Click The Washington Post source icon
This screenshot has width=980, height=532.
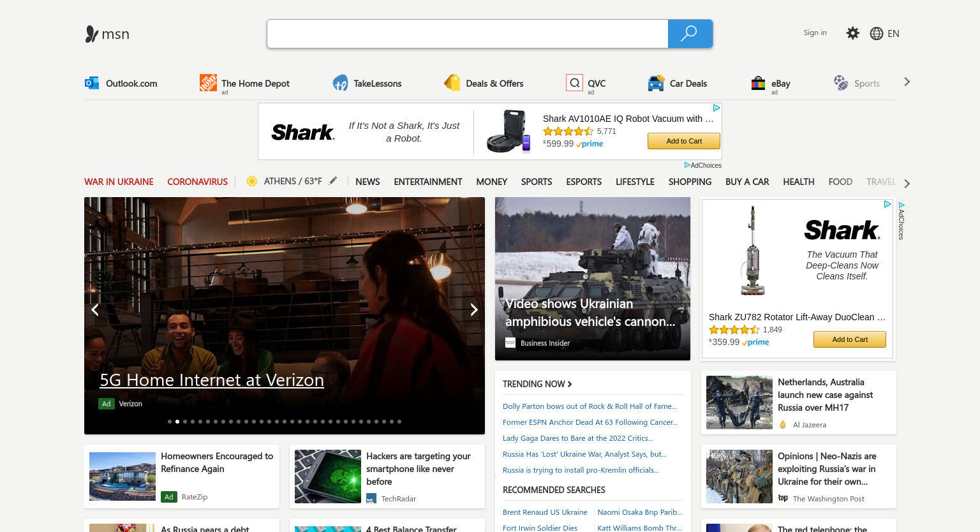point(783,498)
